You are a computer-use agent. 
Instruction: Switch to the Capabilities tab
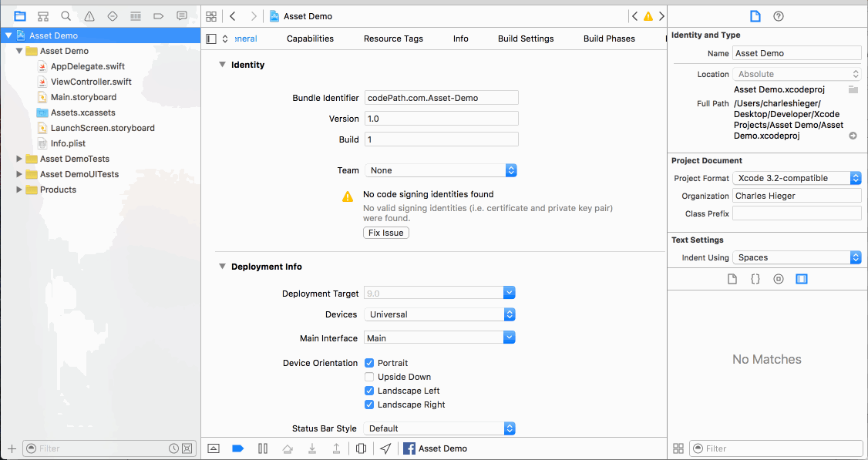pyautogui.click(x=310, y=39)
